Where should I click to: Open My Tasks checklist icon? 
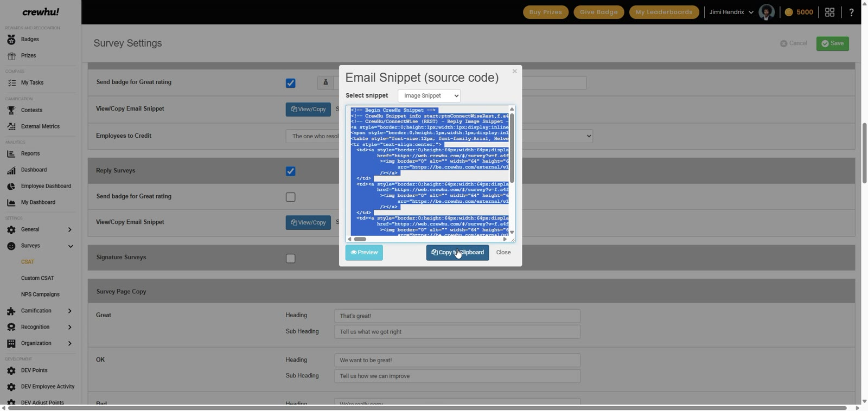tap(11, 83)
